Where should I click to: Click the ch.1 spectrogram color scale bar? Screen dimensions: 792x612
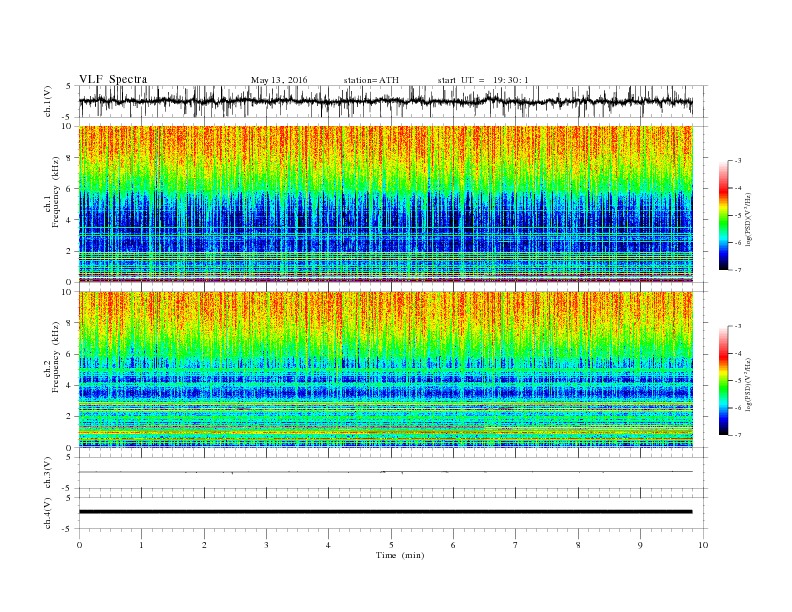(x=723, y=215)
